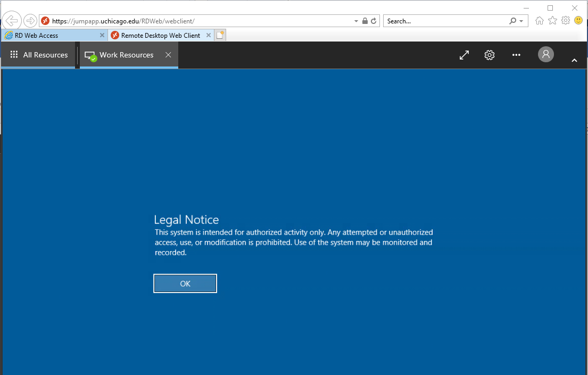Viewport: 588px width, 375px height.
Task: Open favorites with the star icon
Action: coord(552,20)
